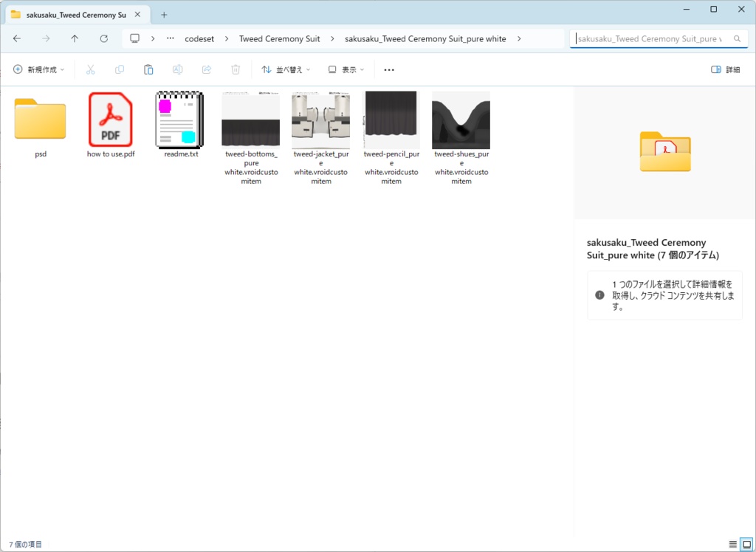Click the search magnifier icon

click(x=738, y=38)
